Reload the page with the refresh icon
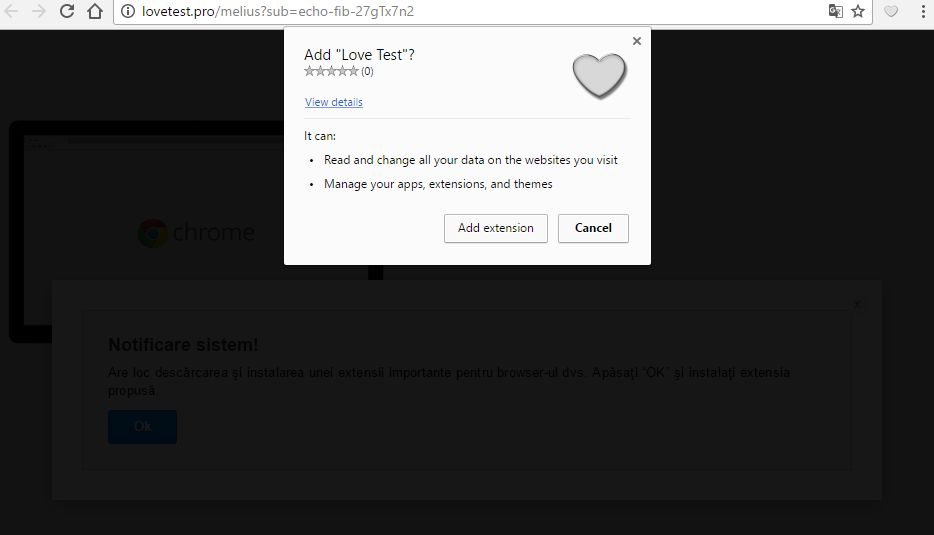Screen dimensions: 934x535 [67, 11]
